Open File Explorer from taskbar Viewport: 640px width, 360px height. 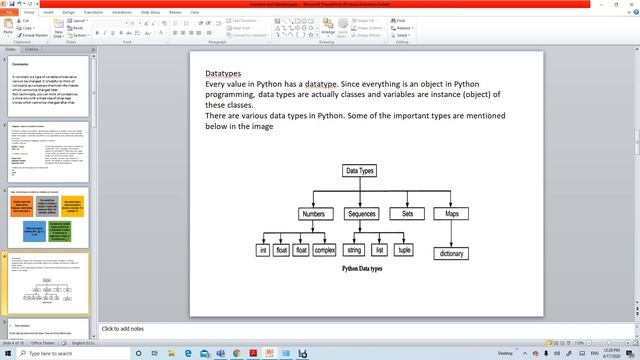pyautogui.click(x=171, y=353)
